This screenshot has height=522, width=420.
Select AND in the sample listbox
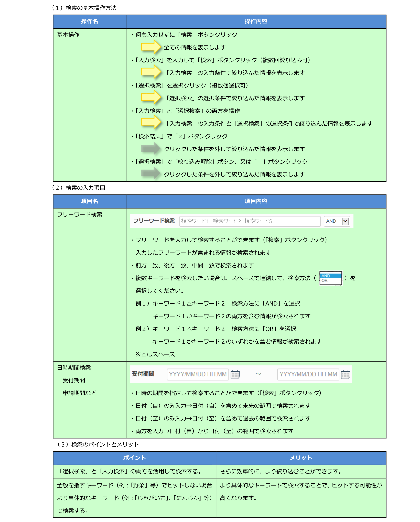pos(331,276)
